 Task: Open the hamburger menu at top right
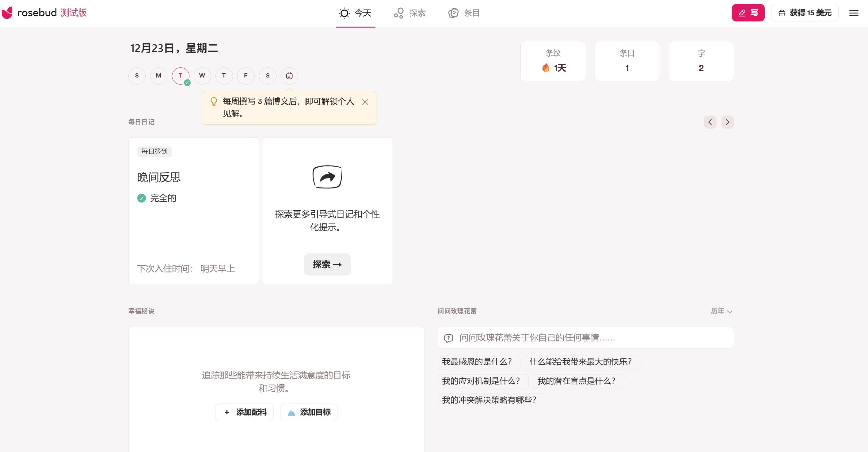(x=854, y=13)
